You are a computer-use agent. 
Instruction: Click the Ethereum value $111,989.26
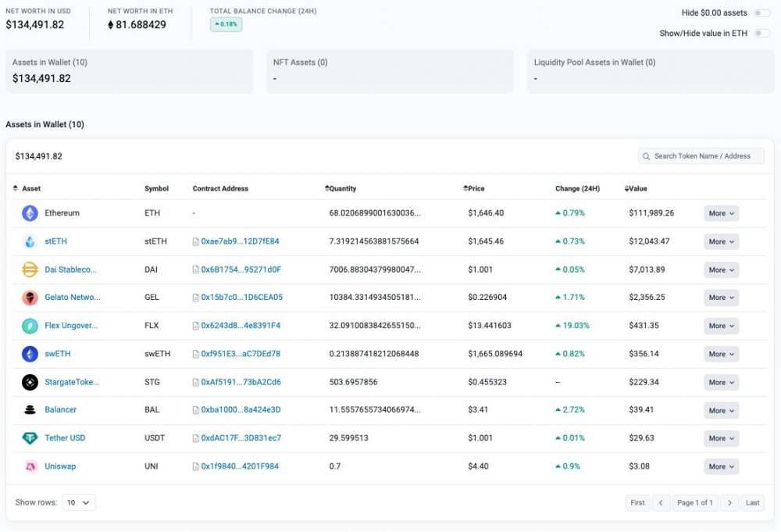coord(651,213)
